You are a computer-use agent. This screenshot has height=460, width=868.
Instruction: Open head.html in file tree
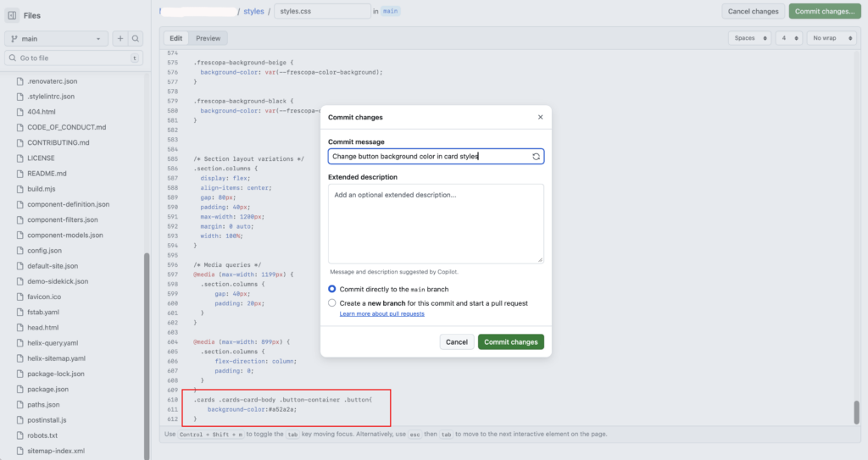(43, 328)
